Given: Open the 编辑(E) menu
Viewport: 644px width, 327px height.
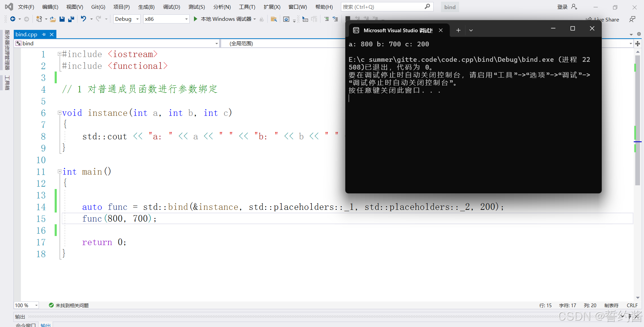Looking at the screenshot, I should tap(50, 7).
